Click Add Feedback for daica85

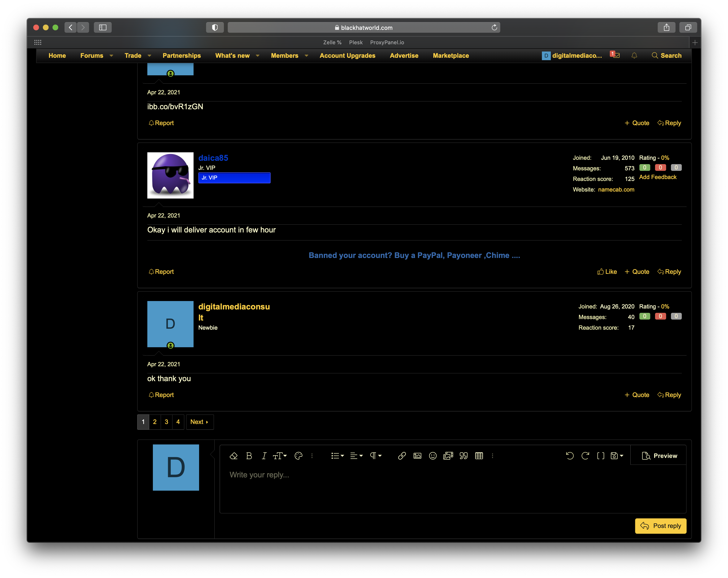click(657, 177)
